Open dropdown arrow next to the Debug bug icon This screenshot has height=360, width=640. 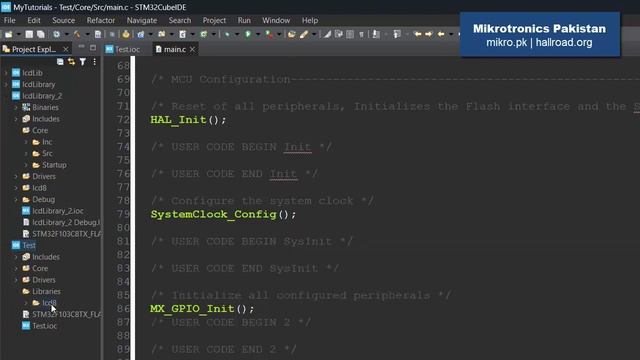237,35
